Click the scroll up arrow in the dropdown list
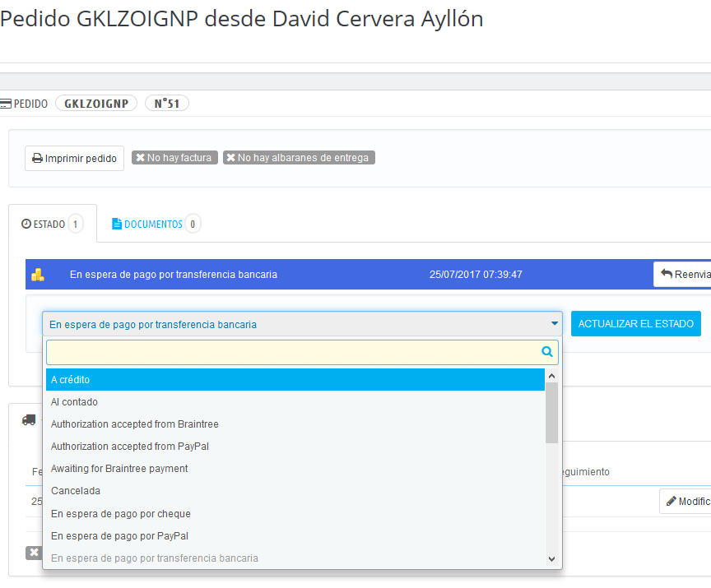 tap(552, 376)
